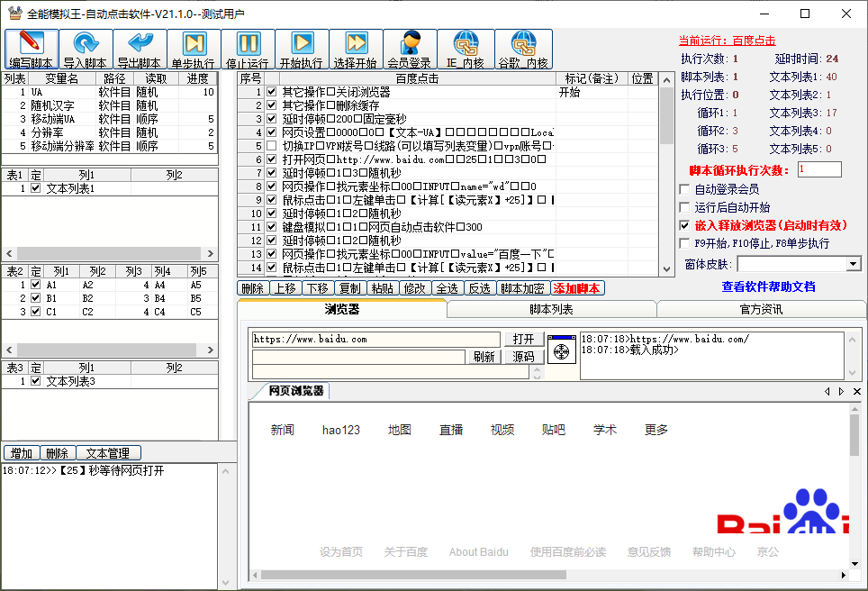The width and height of the screenshot is (868, 591).
Task: Click the red 添加脚本 button
Action: 577,288
